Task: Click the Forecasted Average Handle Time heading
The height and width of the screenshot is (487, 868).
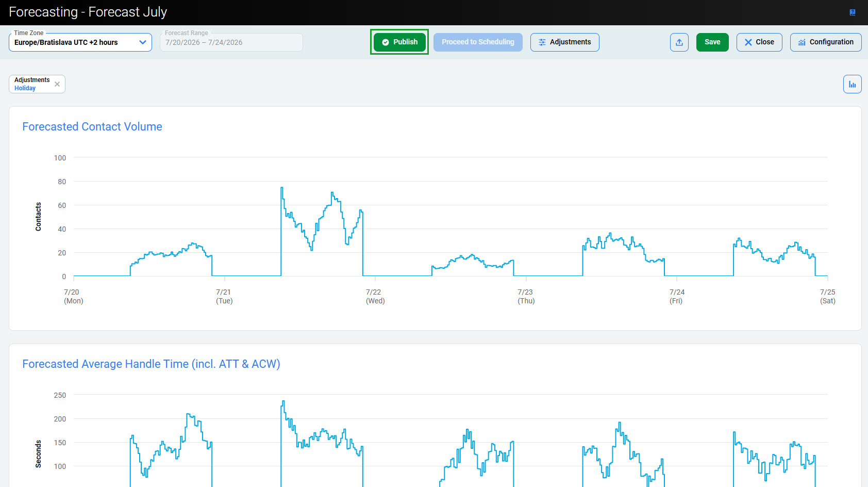Action: (x=151, y=364)
